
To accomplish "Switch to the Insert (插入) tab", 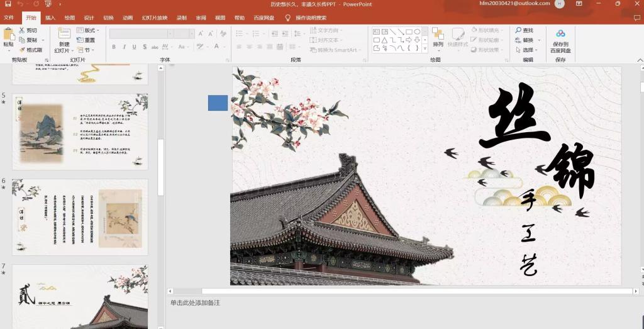I will click(x=50, y=18).
